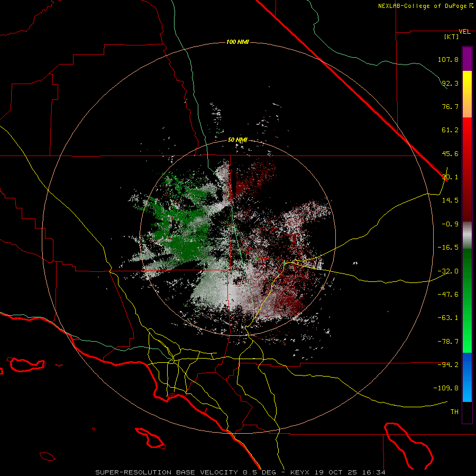The image size is (476, 476).
Task: Click the -78.7 legend value
Action: coord(448,342)
